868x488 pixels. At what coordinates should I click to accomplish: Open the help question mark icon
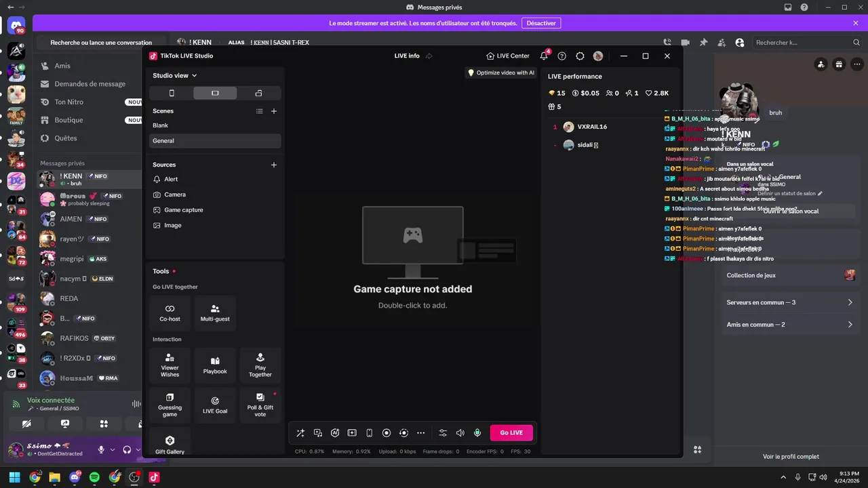click(x=561, y=56)
